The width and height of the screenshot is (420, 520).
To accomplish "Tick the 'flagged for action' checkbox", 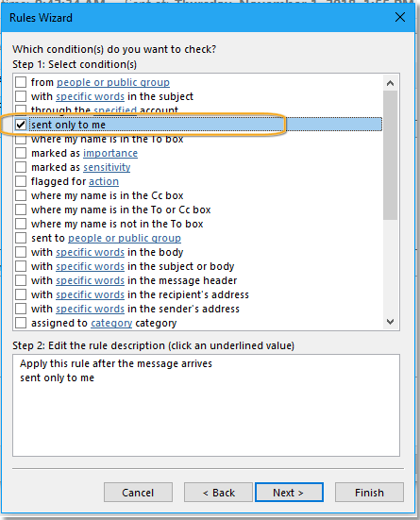I will 21,181.
